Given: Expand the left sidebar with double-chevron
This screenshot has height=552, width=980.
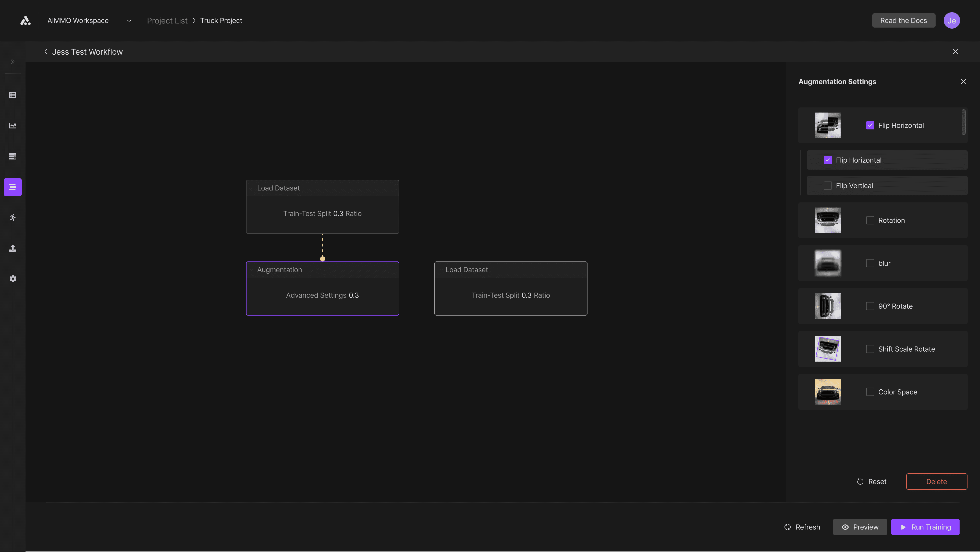Looking at the screenshot, I should point(13,62).
